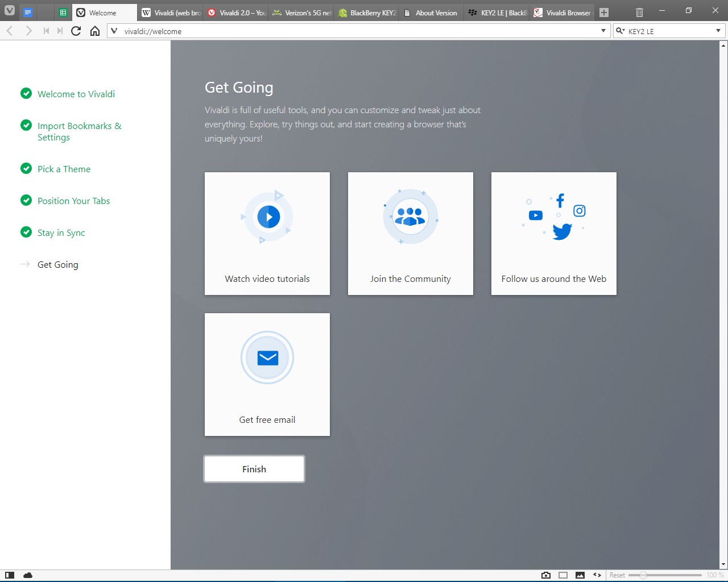
Task: Click the Vivaldi site info icon in address bar
Action: (114, 31)
